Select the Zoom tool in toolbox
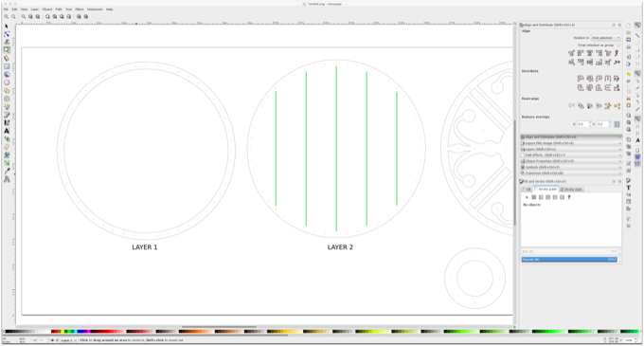 click(x=7, y=49)
